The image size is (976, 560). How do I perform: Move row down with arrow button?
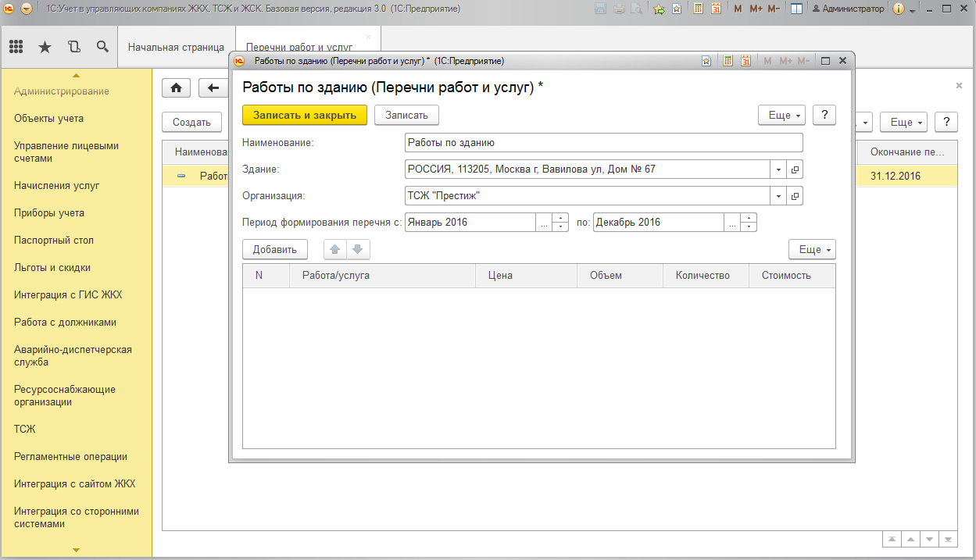click(357, 249)
